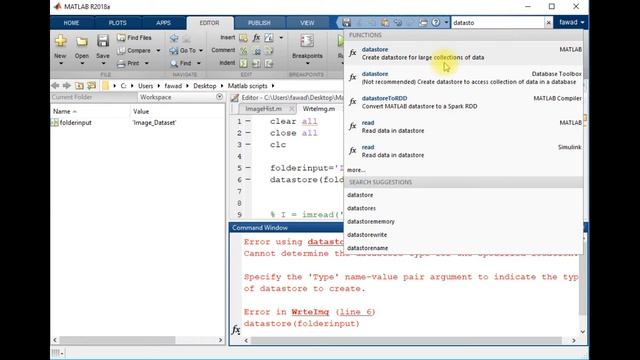Open the Insert options dropdown arrow
This screenshot has width=640, height=360.
pos(281,38)
